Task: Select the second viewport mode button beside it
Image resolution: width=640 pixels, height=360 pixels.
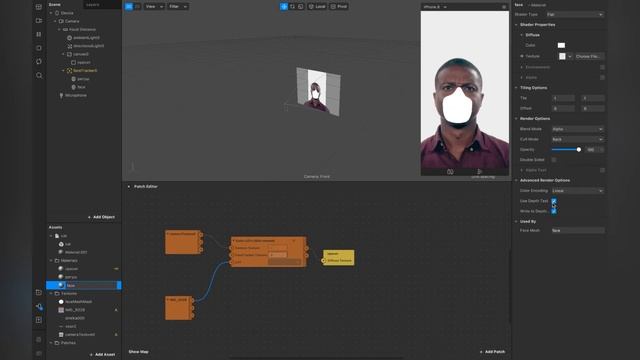Action: point(138,7)
